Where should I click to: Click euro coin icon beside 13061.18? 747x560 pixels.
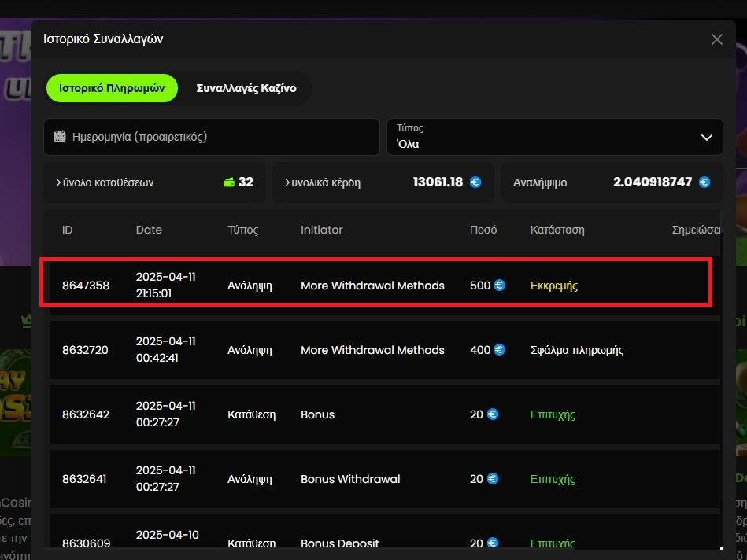tap(475, 182)
